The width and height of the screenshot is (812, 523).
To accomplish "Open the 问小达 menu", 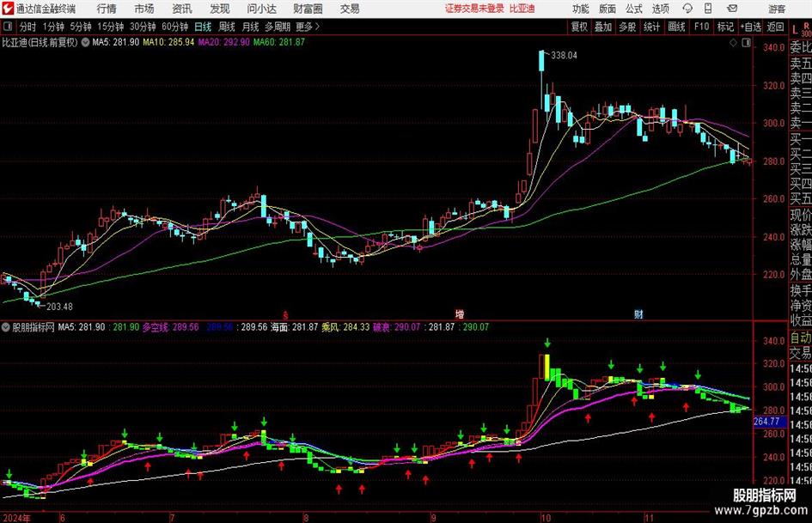I will tap(261, 9).
